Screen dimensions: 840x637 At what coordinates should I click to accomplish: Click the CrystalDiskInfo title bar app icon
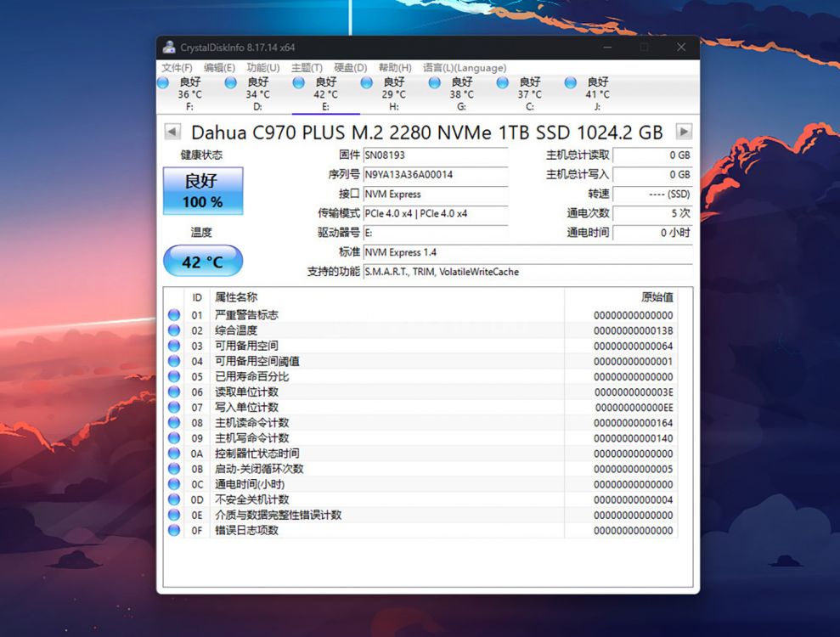pyautogui.click(x=169, y=48)
